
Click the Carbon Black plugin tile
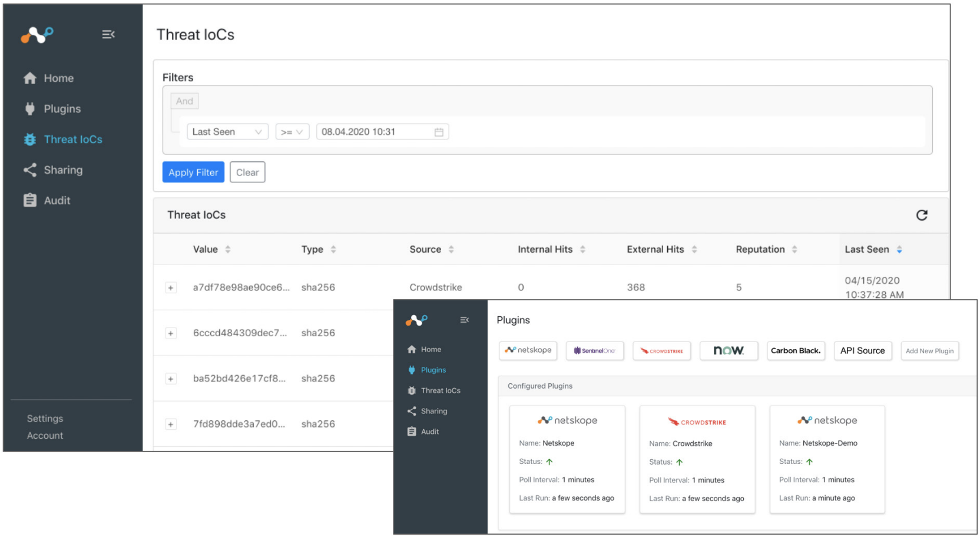click(796, 351)
